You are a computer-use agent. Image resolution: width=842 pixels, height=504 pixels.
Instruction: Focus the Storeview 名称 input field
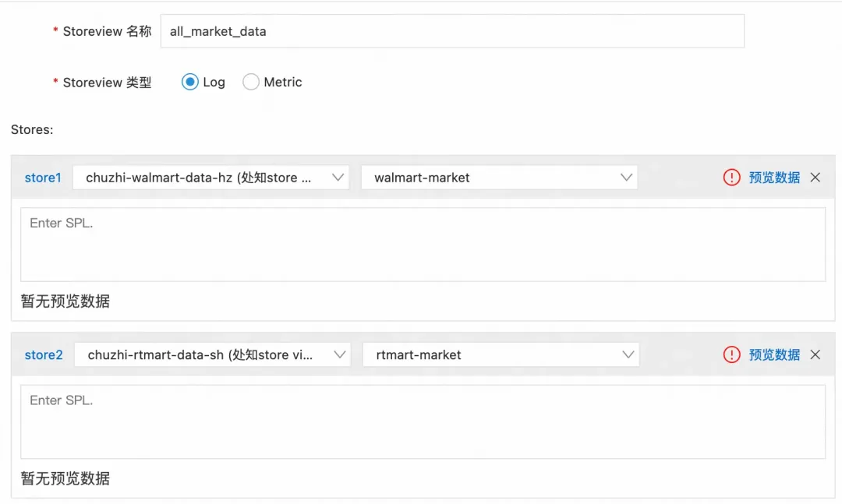[x=452, y=31]
